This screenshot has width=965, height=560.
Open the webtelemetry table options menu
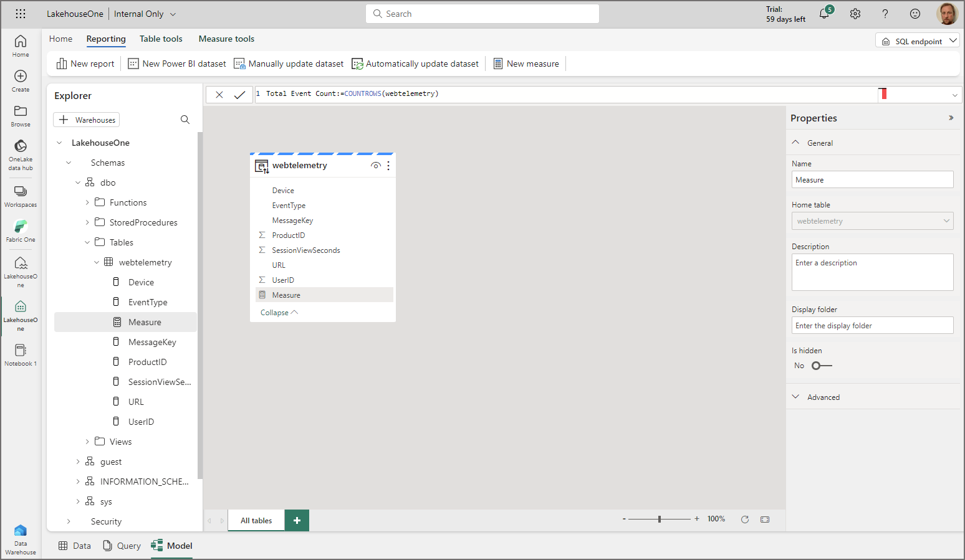(388, 165)
